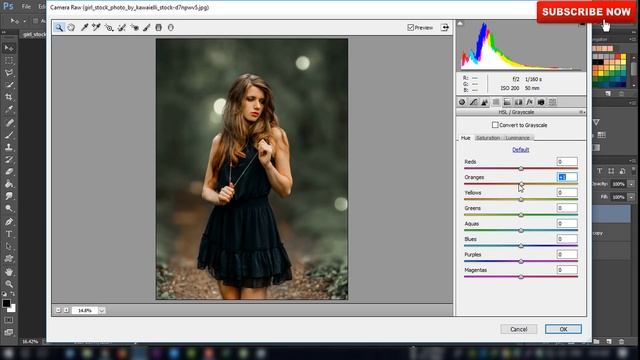Toggle the Preview checkbox
The image size is (640, 360).
pos(411,27)
